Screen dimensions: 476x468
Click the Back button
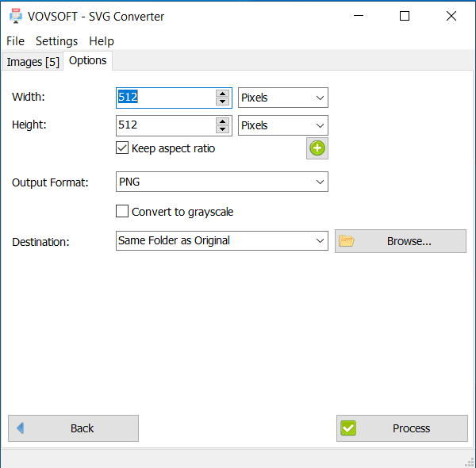[73, 428]
